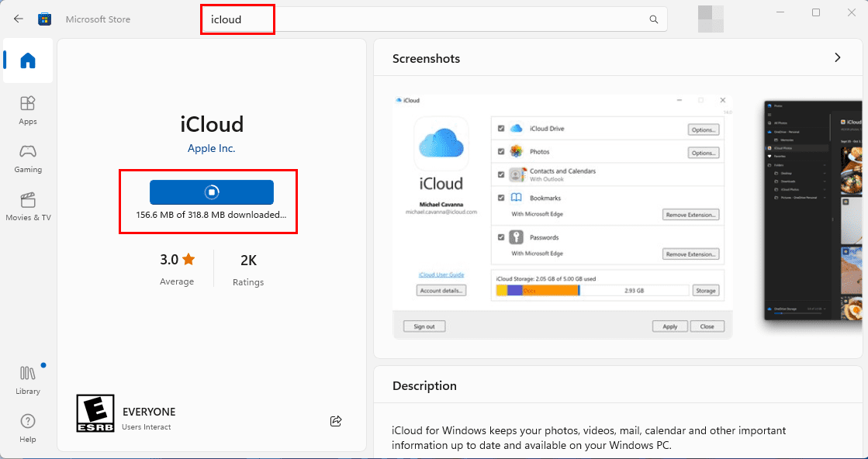868x459 pixels.
Task: Minimize the Microsoft Store window
Action: click(780, 12)
